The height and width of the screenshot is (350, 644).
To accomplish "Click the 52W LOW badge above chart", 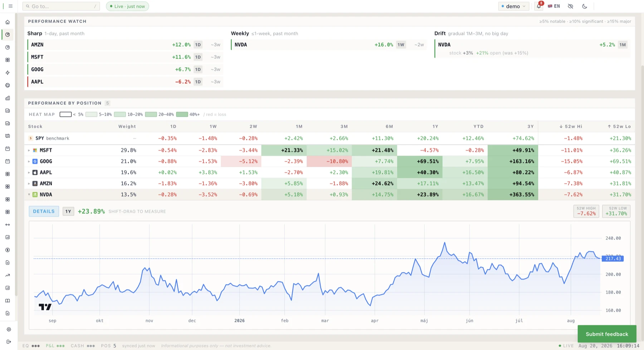I will tap(616, 211).
